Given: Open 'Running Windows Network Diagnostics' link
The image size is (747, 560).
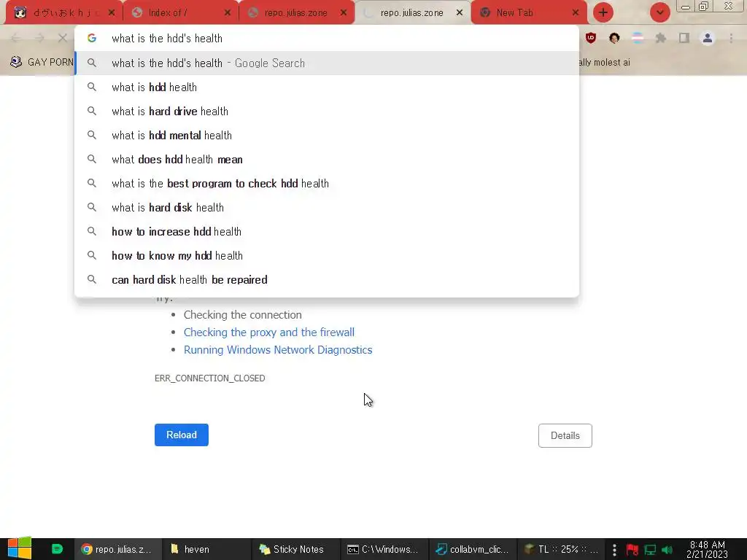Looking at the screenshot, I should [278, 350].
